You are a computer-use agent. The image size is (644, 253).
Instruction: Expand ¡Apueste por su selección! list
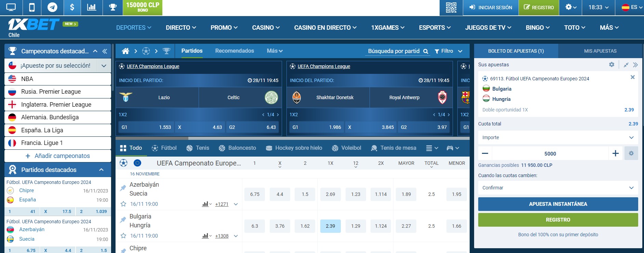pyautogui.click(x=104, y=66)
